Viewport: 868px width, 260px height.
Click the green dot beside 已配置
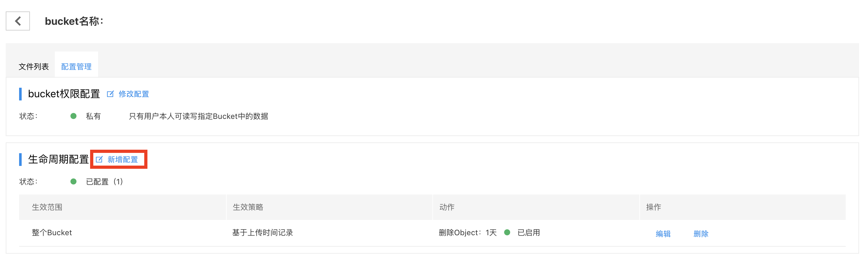point(74,181)
